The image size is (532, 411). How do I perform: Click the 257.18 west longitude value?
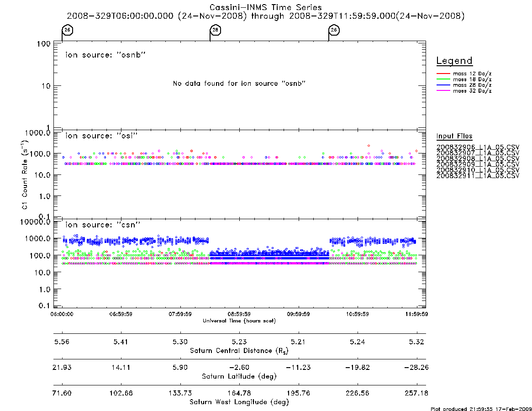(x=416, y=393)
